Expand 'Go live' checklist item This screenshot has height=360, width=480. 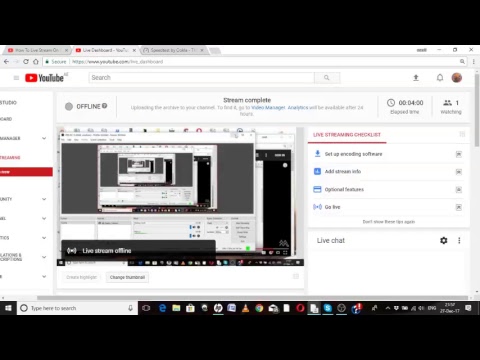click(x=459, y=207)
